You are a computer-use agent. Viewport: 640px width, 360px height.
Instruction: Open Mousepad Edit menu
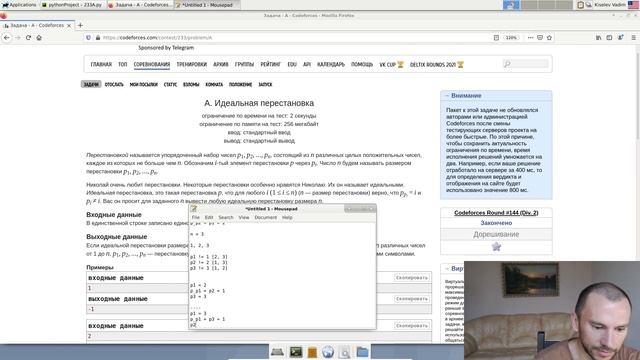coord(209,218)
